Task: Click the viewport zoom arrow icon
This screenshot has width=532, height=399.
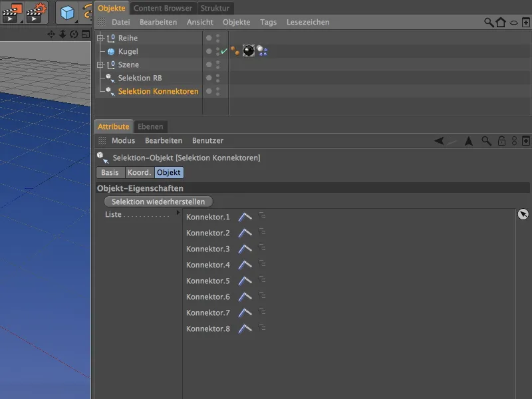Action: click(x=63, y=35)
